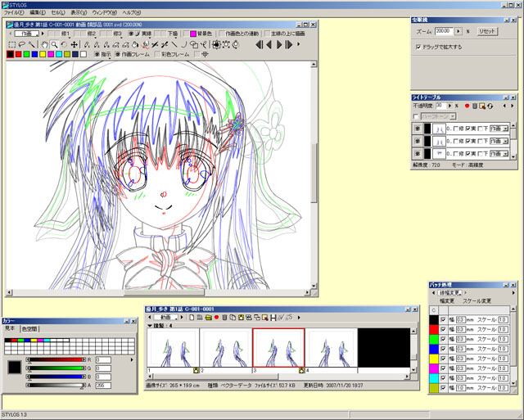The image size is (524, 420).
Task: Open セル menu
Action: click(58, 12)
